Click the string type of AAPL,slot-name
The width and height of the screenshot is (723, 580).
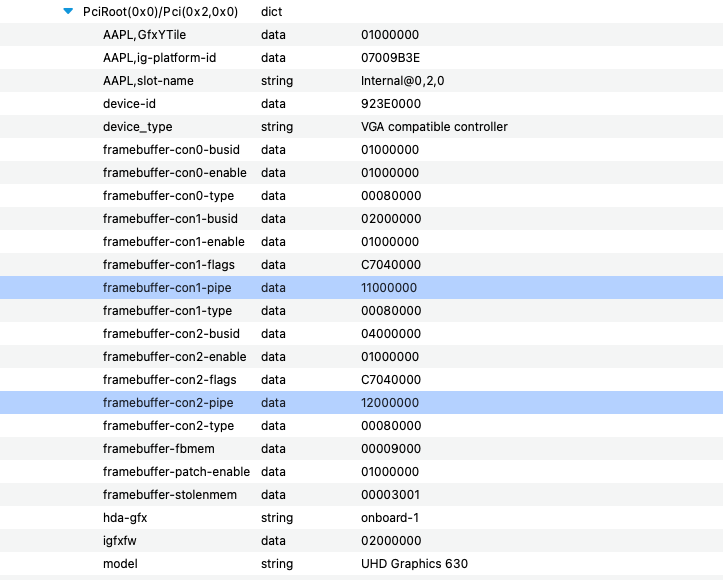[x=277, y=81]
